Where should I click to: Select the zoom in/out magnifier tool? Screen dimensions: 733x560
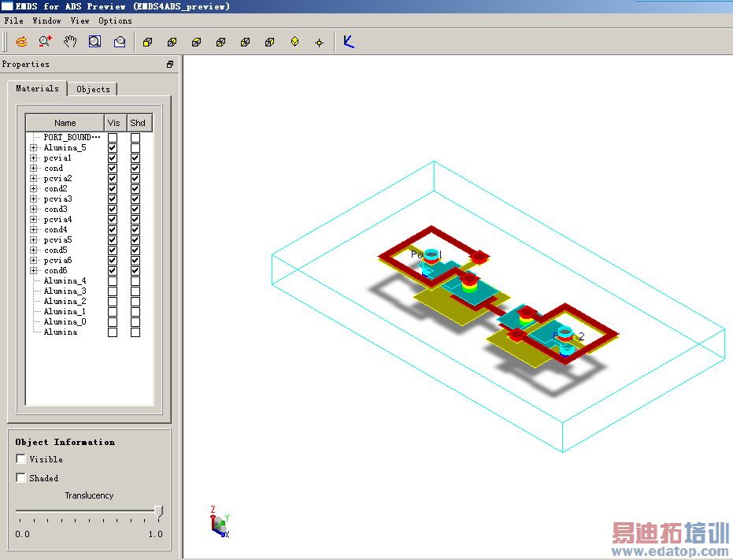[46, 42]
